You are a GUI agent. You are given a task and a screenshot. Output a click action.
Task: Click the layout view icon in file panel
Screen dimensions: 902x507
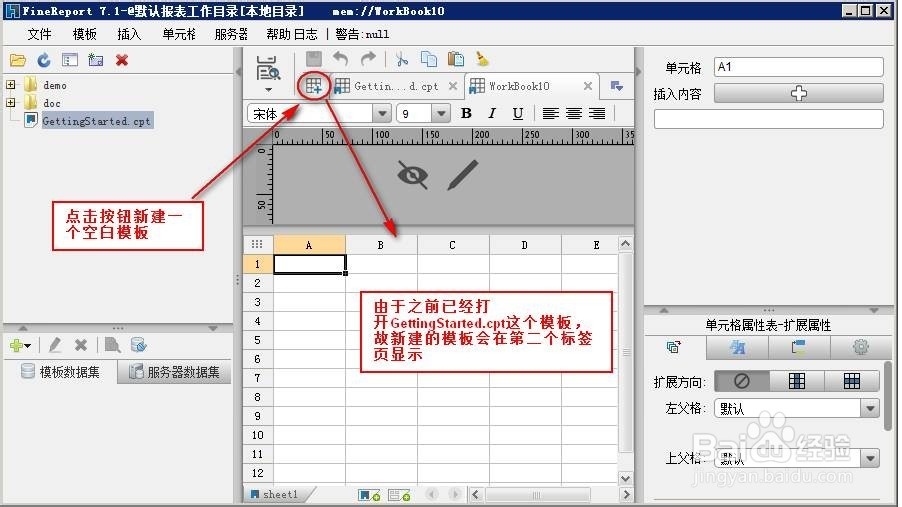70,60
